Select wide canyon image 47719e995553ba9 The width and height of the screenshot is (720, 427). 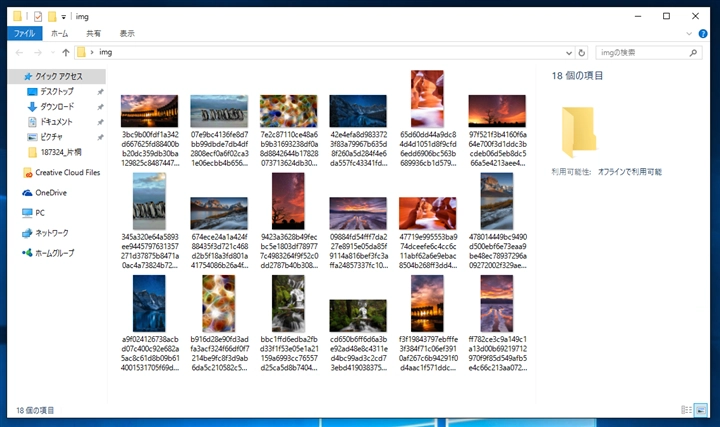[428, 214]
